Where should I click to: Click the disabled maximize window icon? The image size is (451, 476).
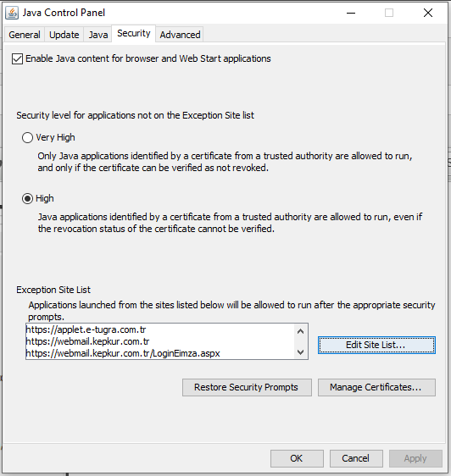click(389, 13)
